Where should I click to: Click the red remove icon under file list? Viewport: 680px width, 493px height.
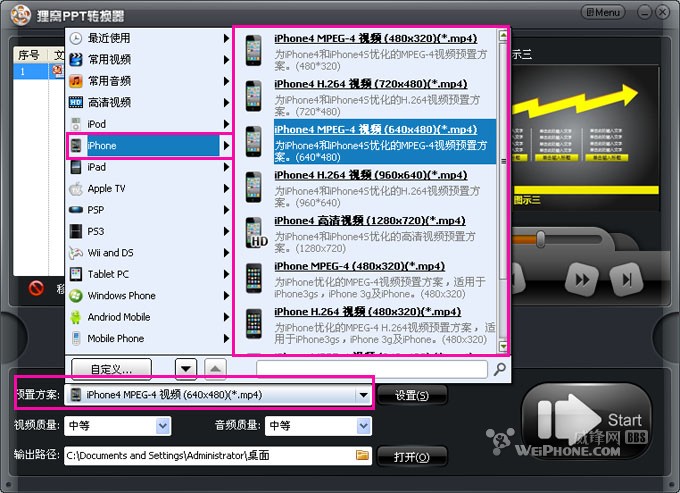click(36, 287)
